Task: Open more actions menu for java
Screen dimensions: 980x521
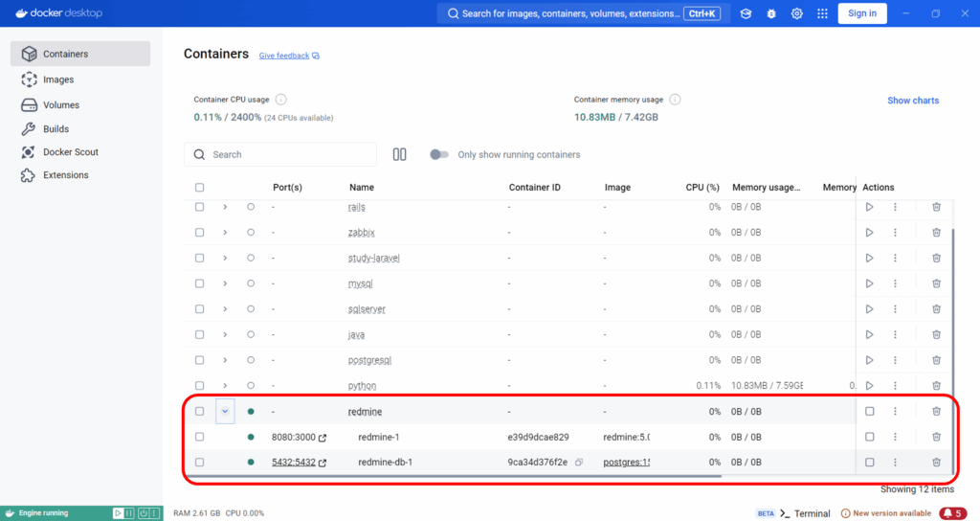Action: (895, 334)
